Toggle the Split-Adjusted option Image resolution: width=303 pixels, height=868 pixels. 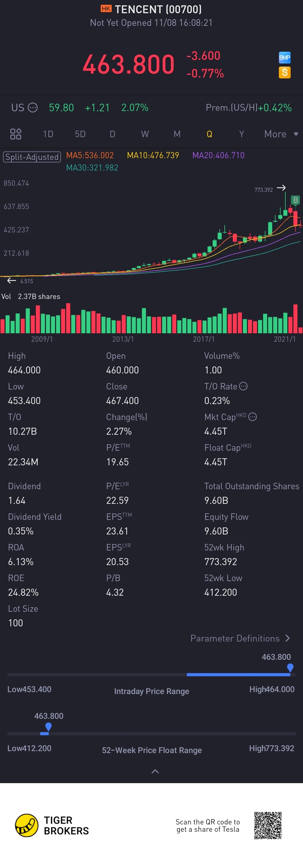click(x=32, y=157)
